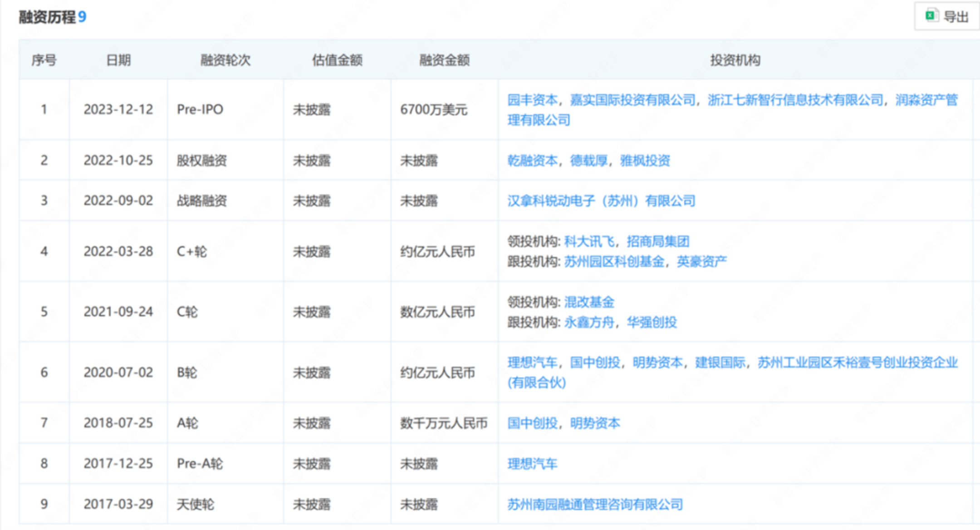Select the 数千万元人民币 amount cell
The height and width of the screenshot is (530, 980).
(444, 423)
